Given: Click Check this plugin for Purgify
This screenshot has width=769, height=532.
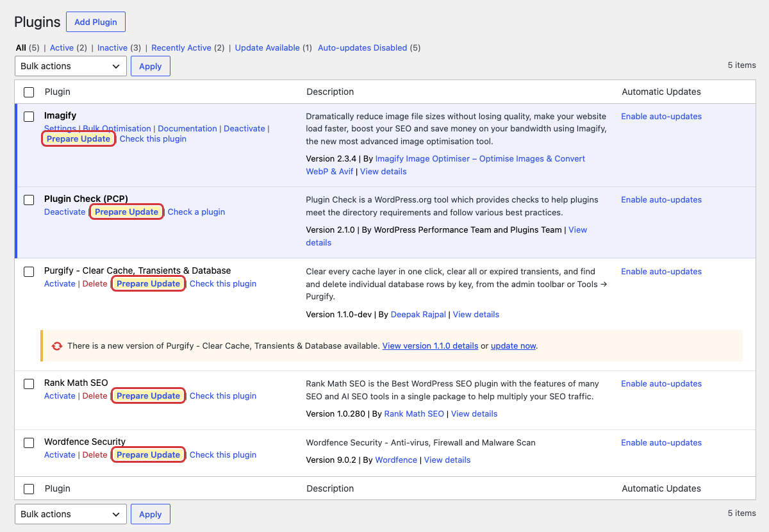Looking at the screenshot, I should (223, 284).
